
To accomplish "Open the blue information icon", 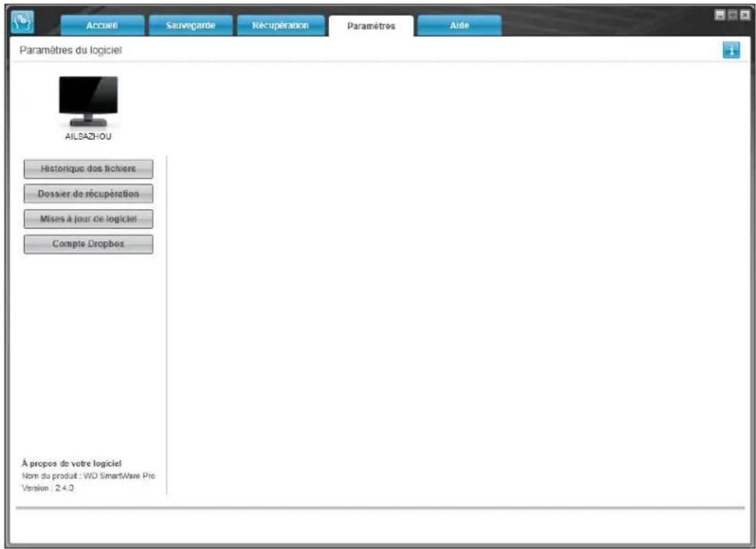I will coord(731,50).
